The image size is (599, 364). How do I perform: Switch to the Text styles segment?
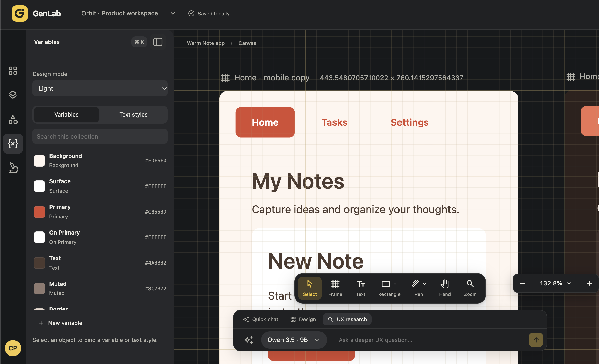pyautogui.click(x=133, y=114)
